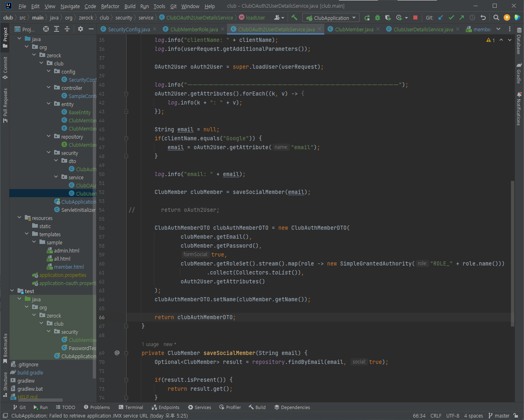
Task: Click the master Git branch widget
Action: 499,416
